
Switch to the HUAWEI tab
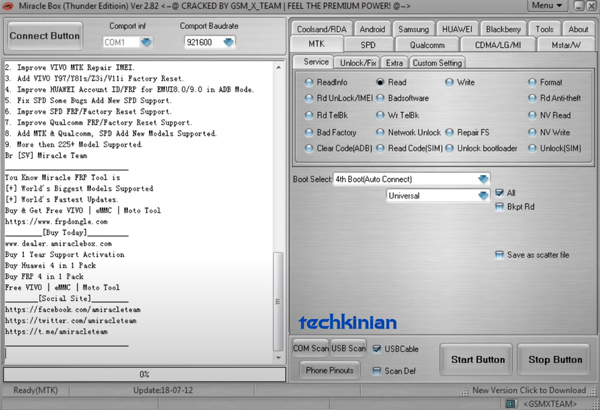tap(457, 29)
